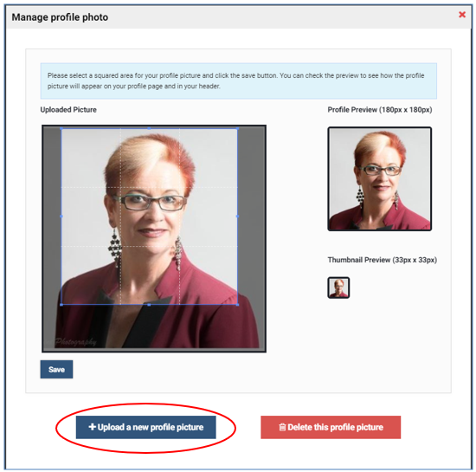This screenshot has height=472, width=476.
Task: Click the top-left crop corner handle
Action: click(x=61, y=129)
